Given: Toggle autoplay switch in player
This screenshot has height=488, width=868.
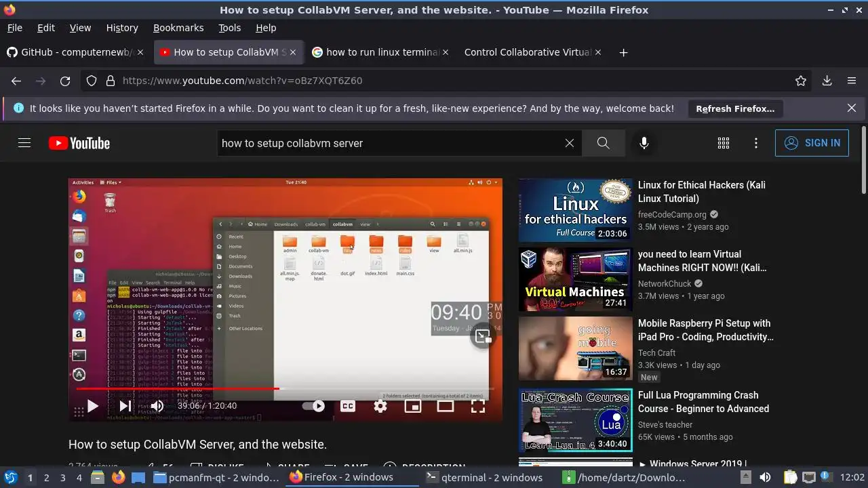Looking at the screenshot, I should point(313,406).
